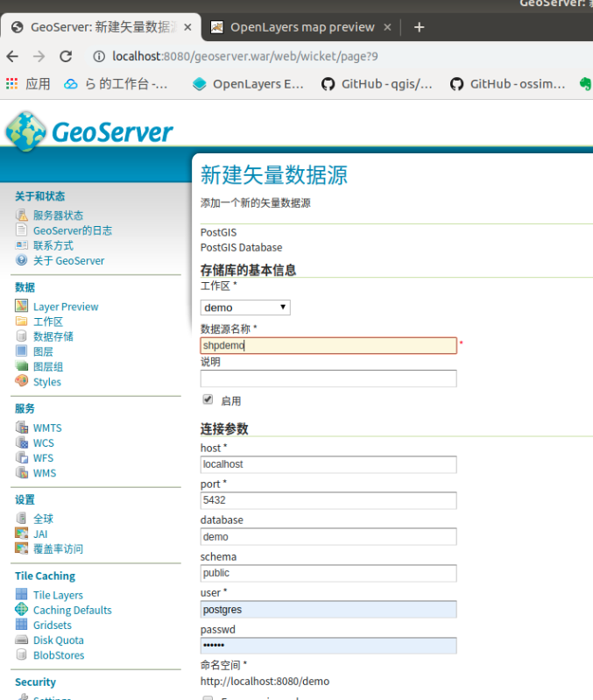593x700 pixels.
Task: Click the 工作区 folder icon
Action: point(22,322)
